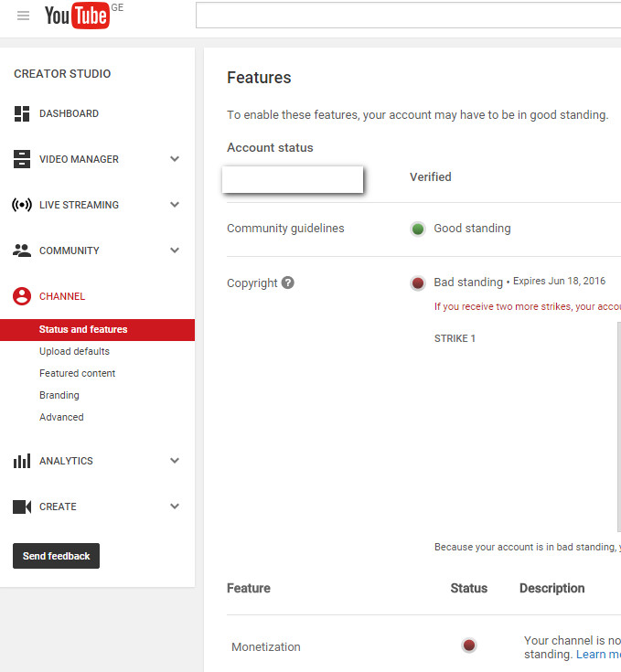Open COMMUNITY in the sidebar
Image resolution: width=621 pixels, height=672 pixels.
(x=70, y=251)
